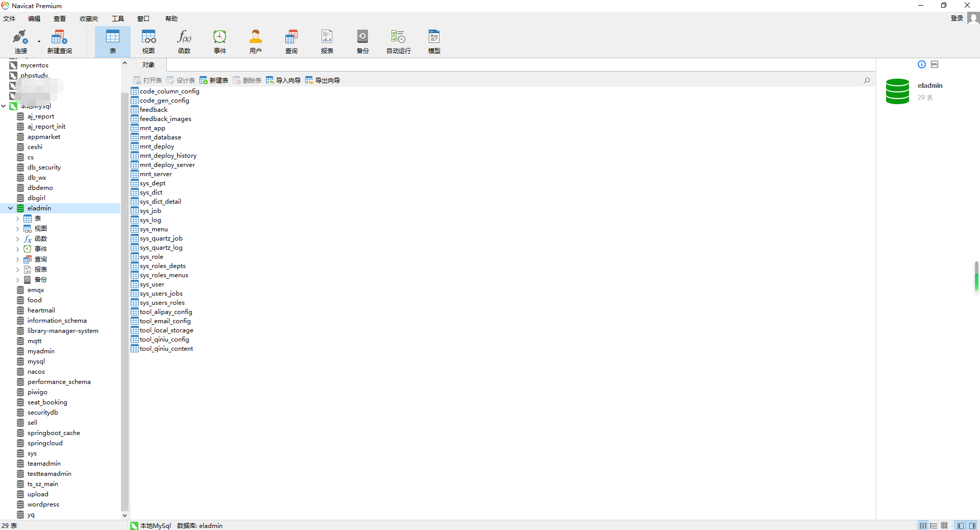Switch to list view in status bar
The width and height of the screenshot is (980, 530).
(923, 525)
